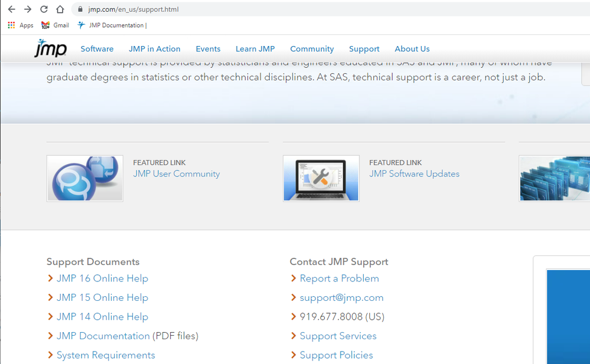
Task: Open the System Requirements link
Action: tap(106, 355)
